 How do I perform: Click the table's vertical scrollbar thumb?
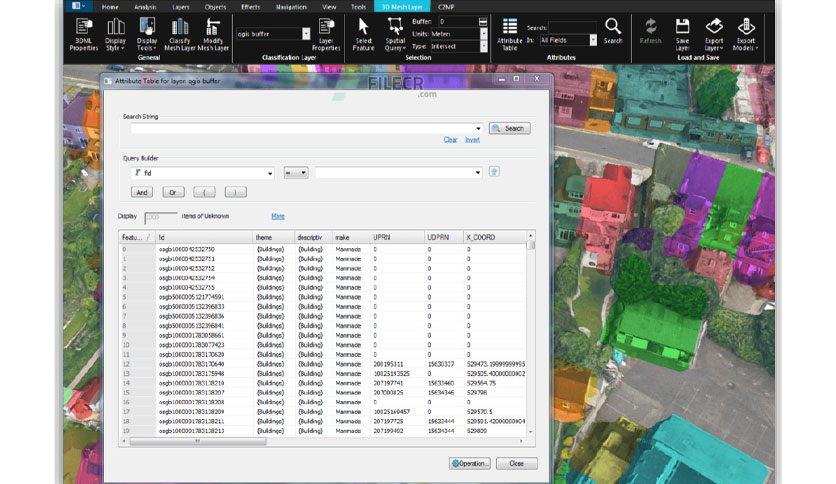pyautogui.click(x=530, y=245)
